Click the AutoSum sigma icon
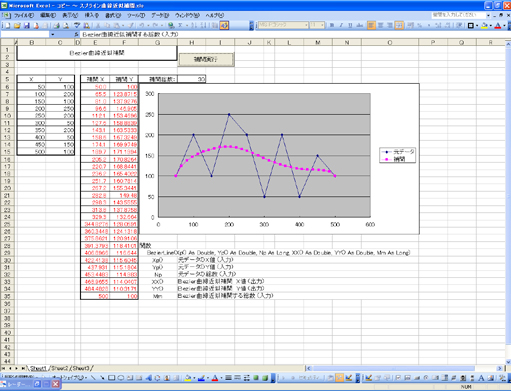The height and width of the screenshot is (391, 511). coord(180,25)
